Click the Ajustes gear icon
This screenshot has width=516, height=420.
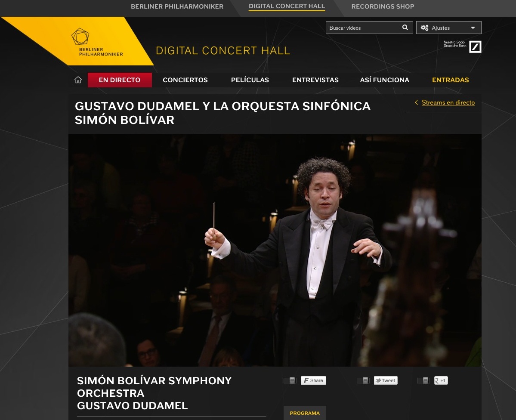pyautogui.click(x=424, y=28)
